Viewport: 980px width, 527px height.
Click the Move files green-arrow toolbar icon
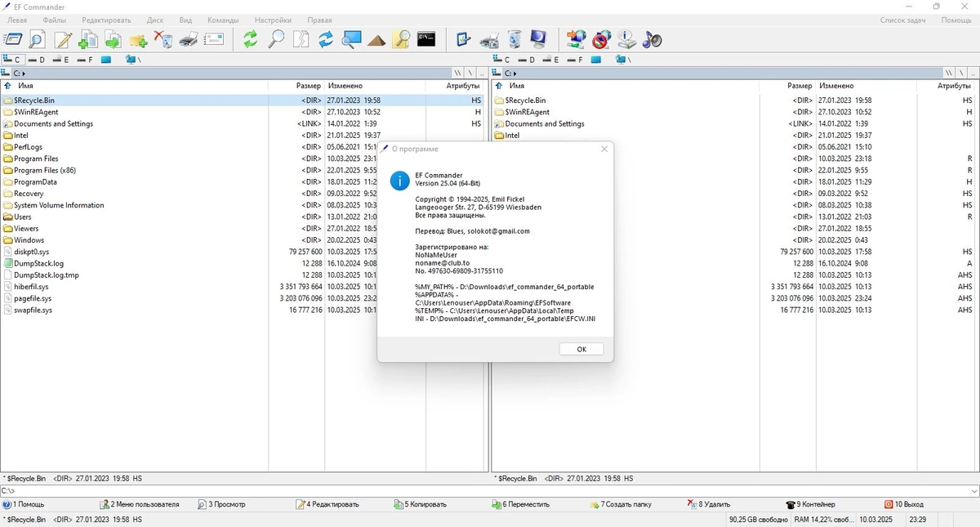pos(113,38)
